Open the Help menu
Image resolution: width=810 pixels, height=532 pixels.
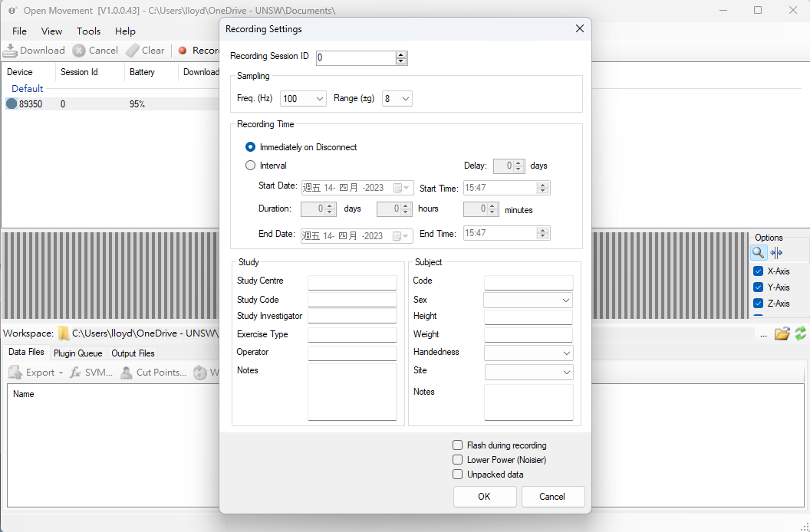coord(125,31)
